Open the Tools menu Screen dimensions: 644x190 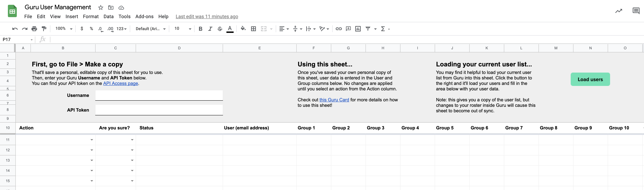(125, 16)
